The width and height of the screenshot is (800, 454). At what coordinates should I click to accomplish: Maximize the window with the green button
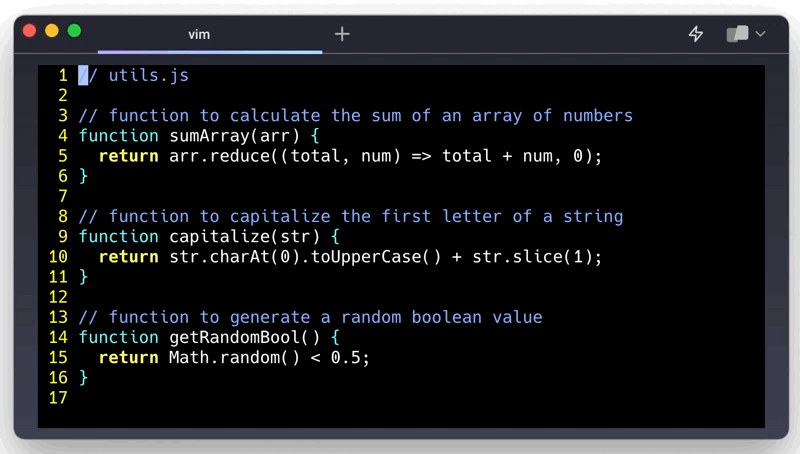point(74,32)
